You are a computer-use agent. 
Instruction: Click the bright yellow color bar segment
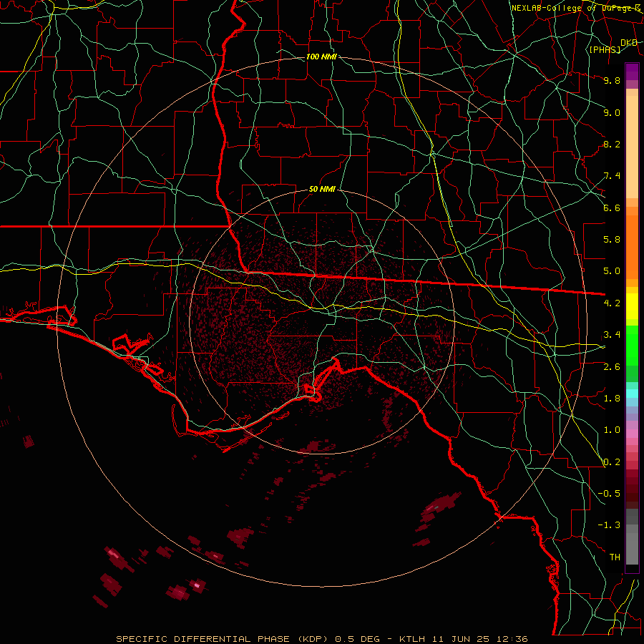pos(632,306)
